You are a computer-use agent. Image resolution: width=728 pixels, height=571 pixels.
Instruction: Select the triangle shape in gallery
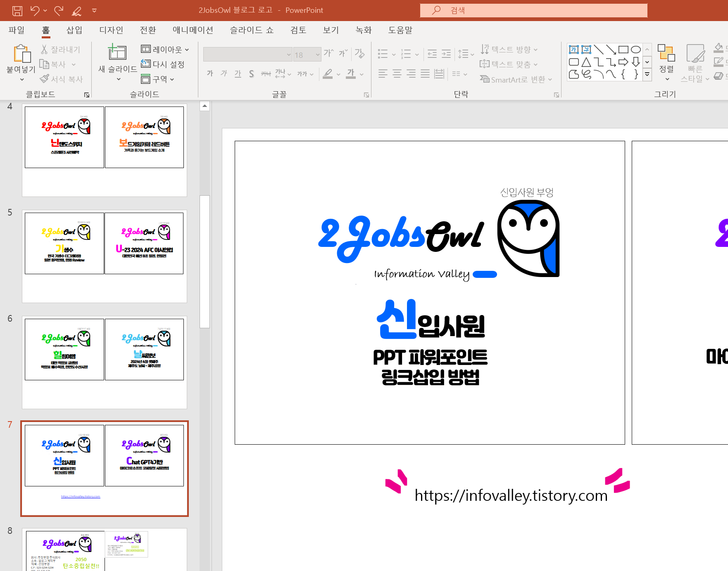pyautogui.click(x=586, y=62)
